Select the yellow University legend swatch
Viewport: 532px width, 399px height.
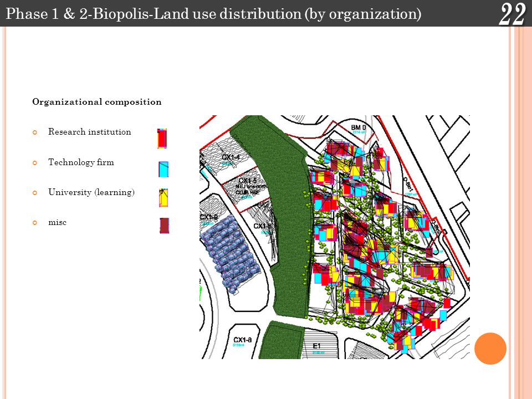[x=163, y=197]
